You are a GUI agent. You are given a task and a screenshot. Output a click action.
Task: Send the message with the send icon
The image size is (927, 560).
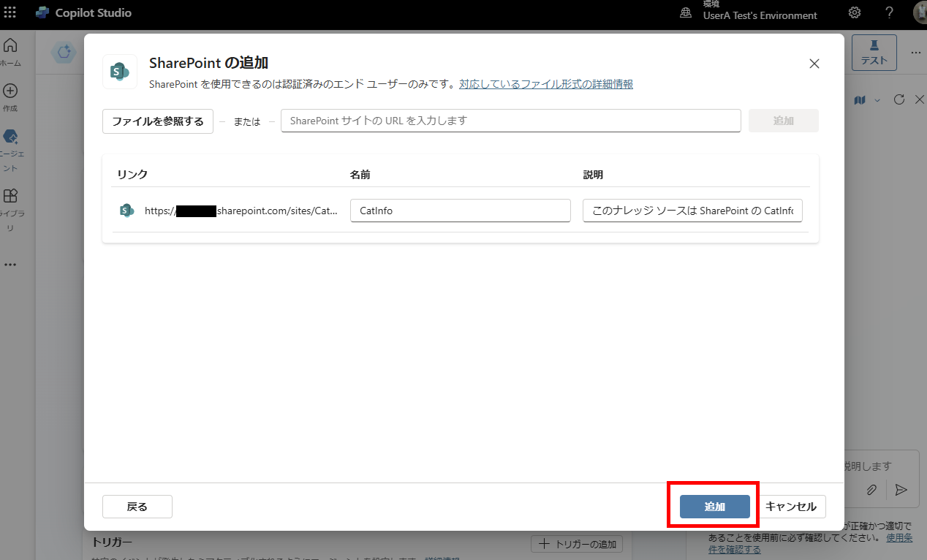tap(901, 490)
